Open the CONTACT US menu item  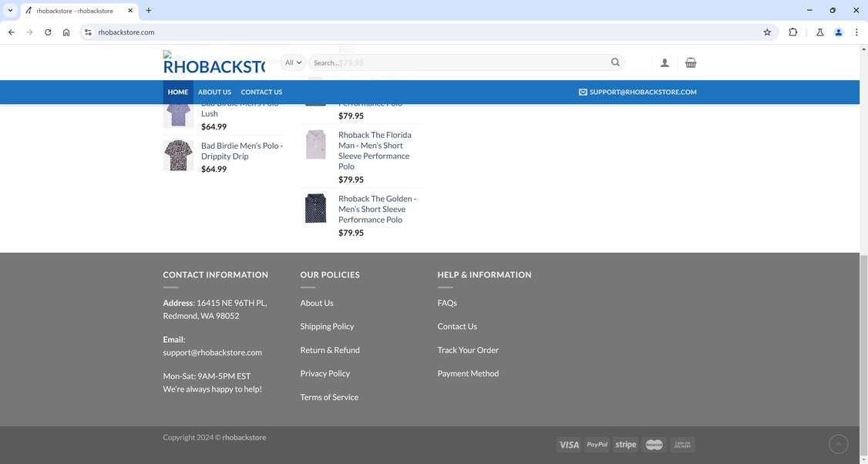[261, 92]
